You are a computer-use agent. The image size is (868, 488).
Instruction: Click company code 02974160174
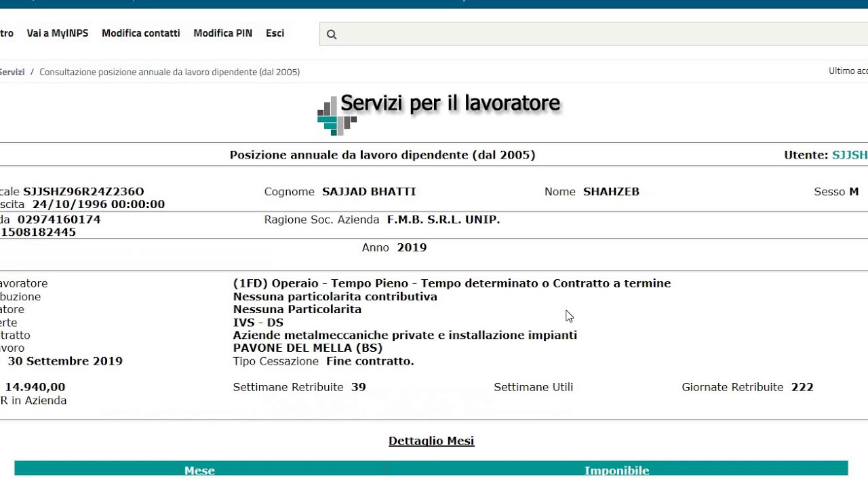[59, 220]
